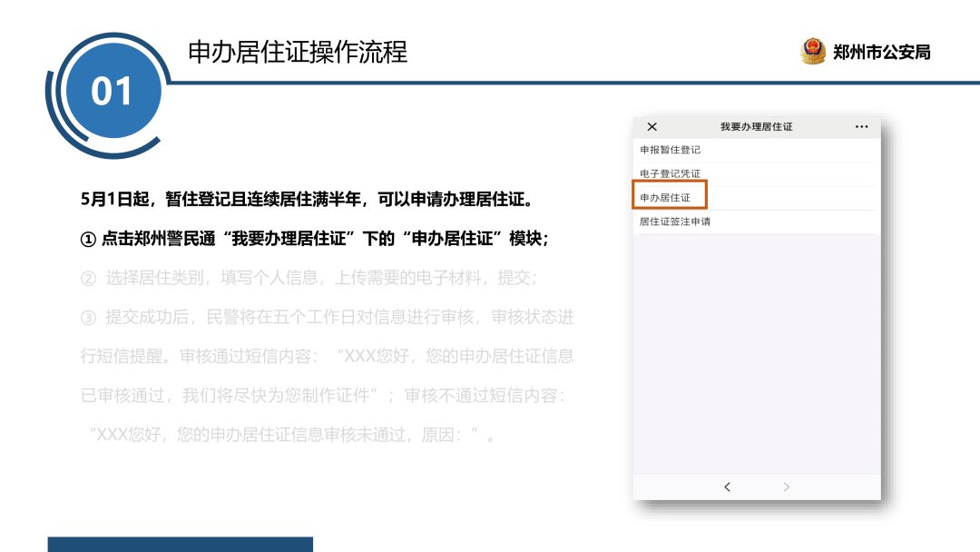The image size is (980, 552).
Task: Click the 郑州市公安局 police badge emblem
Action: 813,51
